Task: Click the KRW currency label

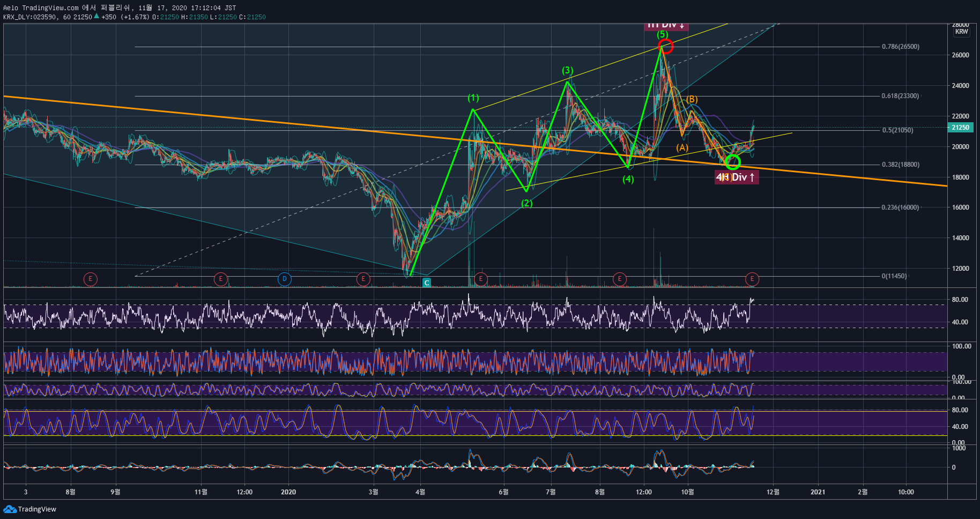Action: click(962, 32)
